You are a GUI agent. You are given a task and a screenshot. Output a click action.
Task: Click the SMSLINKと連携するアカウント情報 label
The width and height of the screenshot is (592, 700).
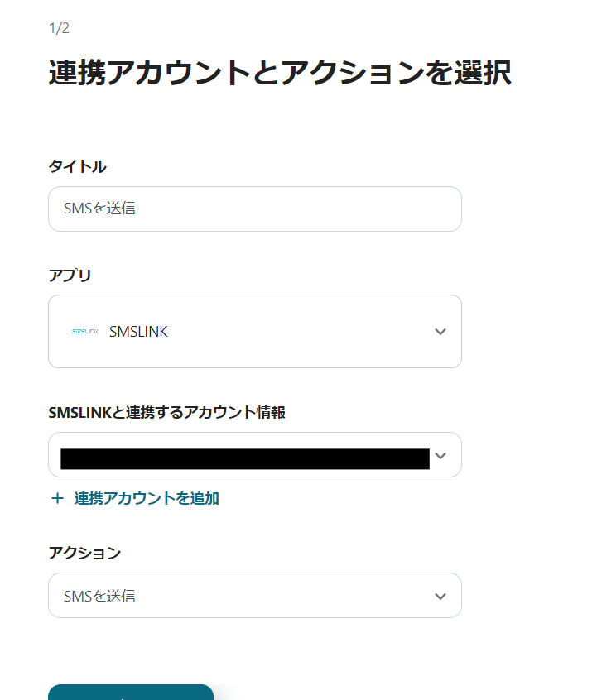point(166,412)
